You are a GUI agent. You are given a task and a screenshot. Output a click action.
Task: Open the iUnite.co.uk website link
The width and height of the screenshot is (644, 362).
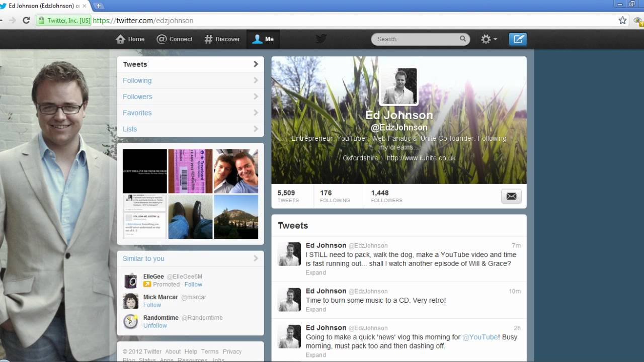click(x=421, y=158)
